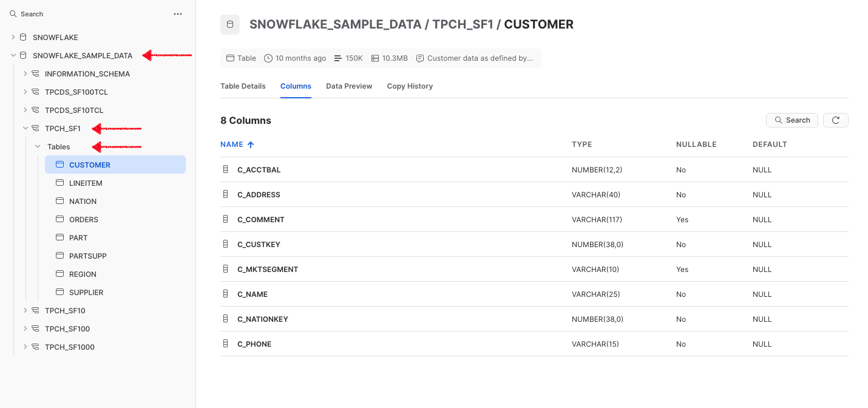Click the database icon beside page title
This screenshot has width=868, height=408.
(x=230, y=24)
